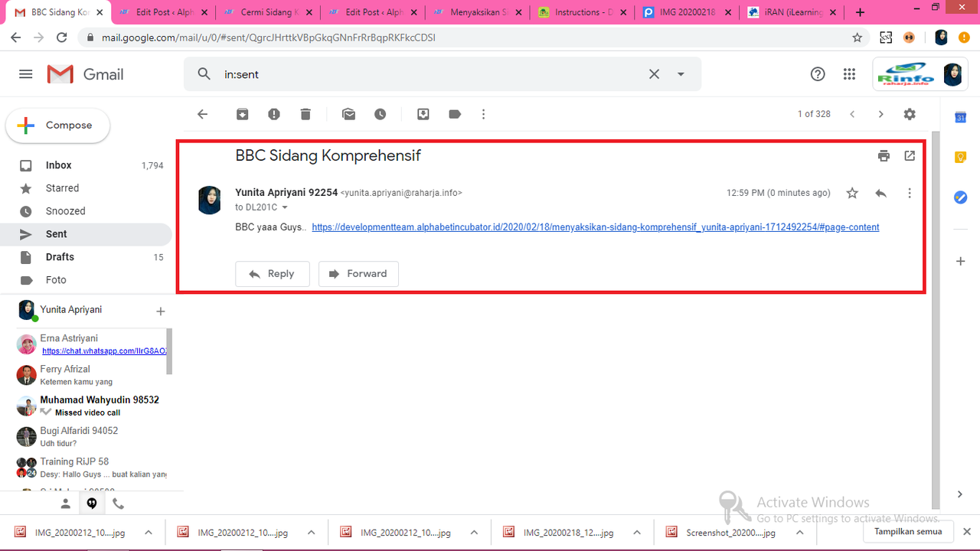Switch to Hangouts phone calls tab

[x=118, y=504]
